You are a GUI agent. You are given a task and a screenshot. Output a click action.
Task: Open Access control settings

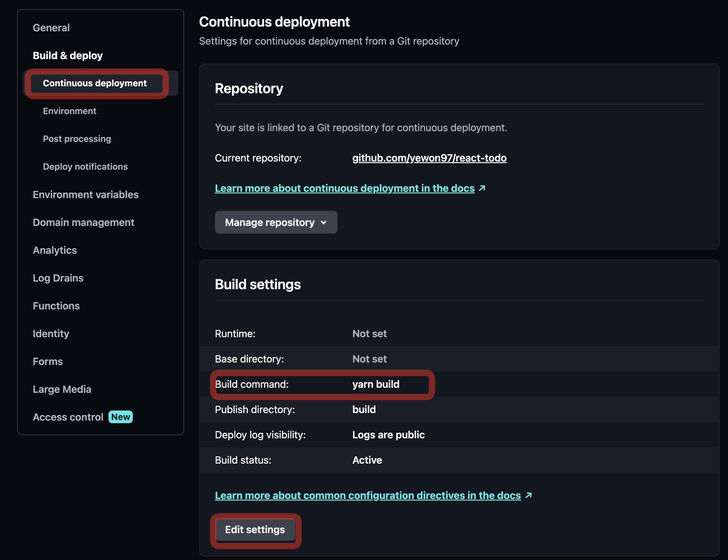pyautogui.click(x=68, y=417)
